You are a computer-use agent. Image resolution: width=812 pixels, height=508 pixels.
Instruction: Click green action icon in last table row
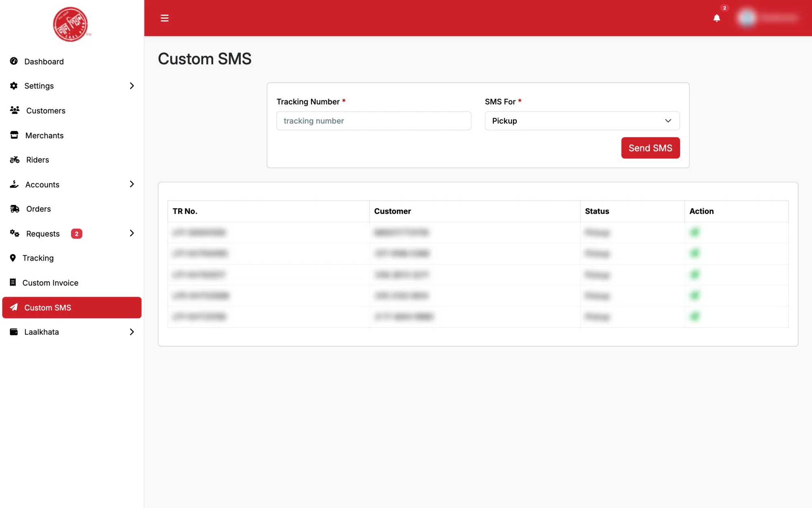(x=695, y=316)
